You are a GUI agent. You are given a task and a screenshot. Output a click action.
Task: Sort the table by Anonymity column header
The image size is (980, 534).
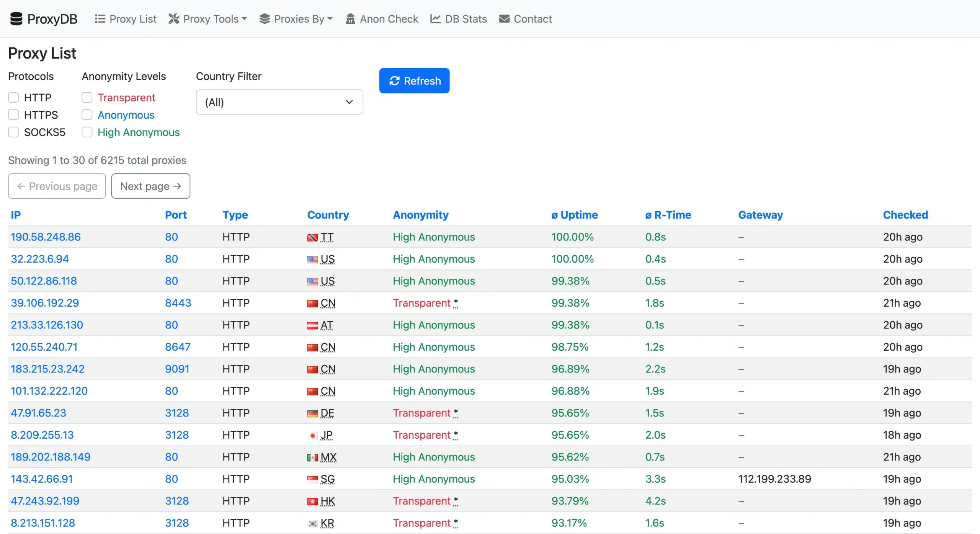(421, 215)
